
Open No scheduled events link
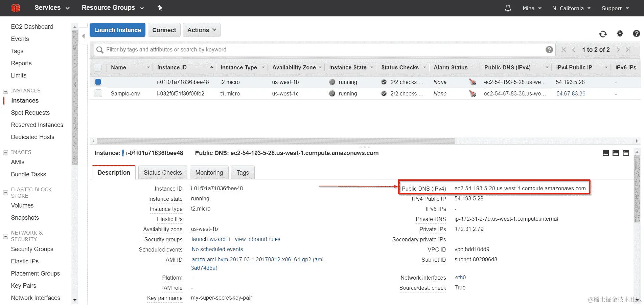click(217, 249)
